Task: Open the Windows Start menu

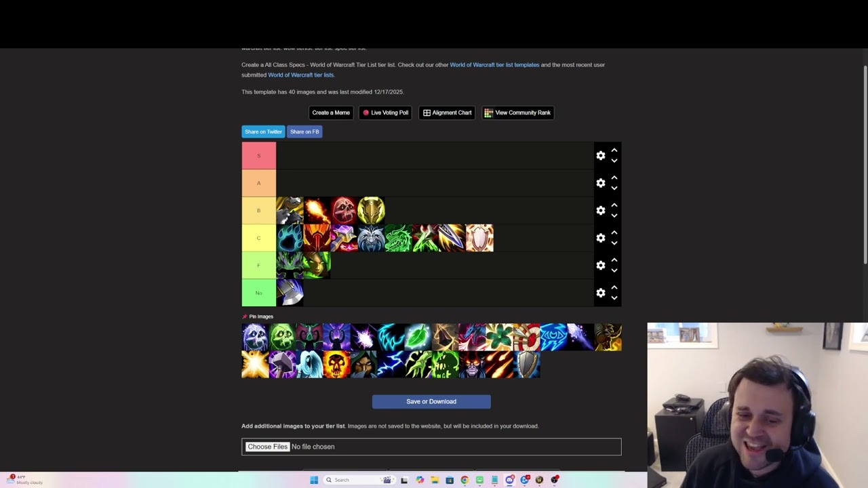Action: click(314, 480)
